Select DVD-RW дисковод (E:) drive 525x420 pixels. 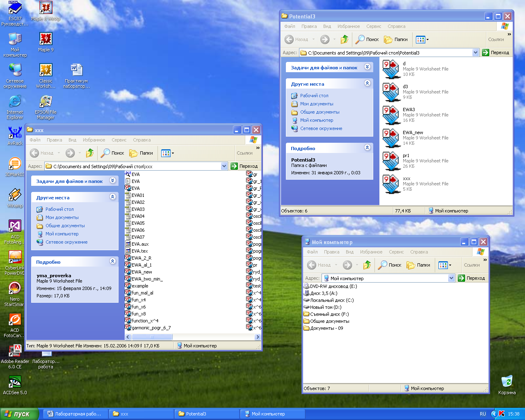coord(330,286)
